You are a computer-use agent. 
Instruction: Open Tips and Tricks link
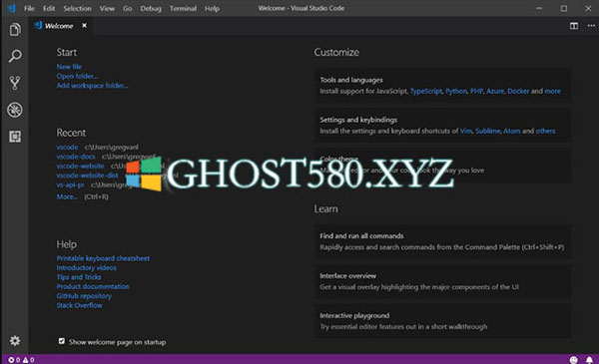click(x=79, y=277)
